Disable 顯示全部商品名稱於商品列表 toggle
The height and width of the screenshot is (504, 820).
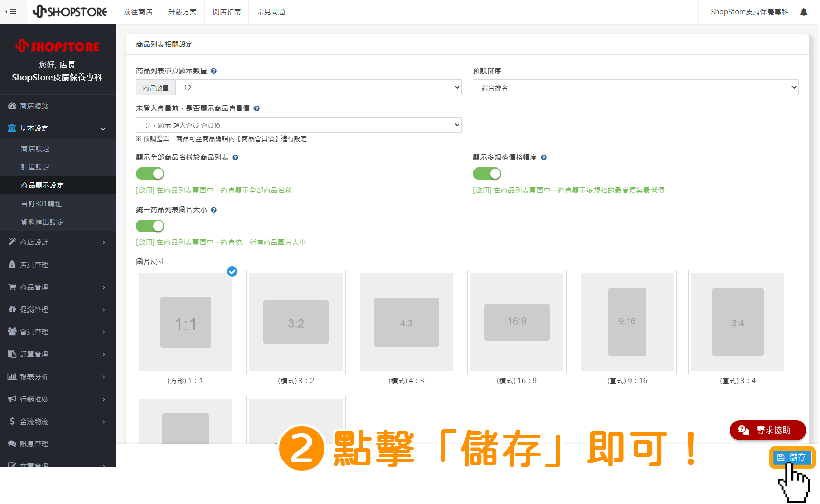[x=150, y=174]
